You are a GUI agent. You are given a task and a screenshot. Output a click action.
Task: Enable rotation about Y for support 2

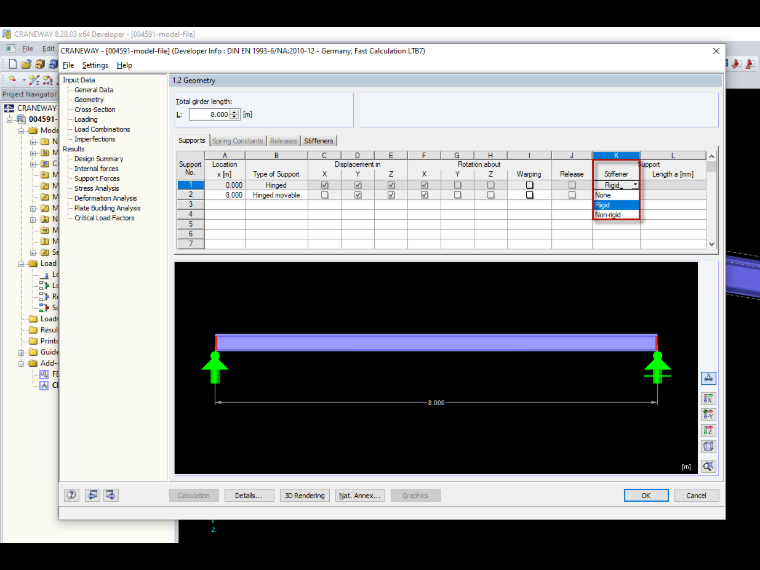457,195
